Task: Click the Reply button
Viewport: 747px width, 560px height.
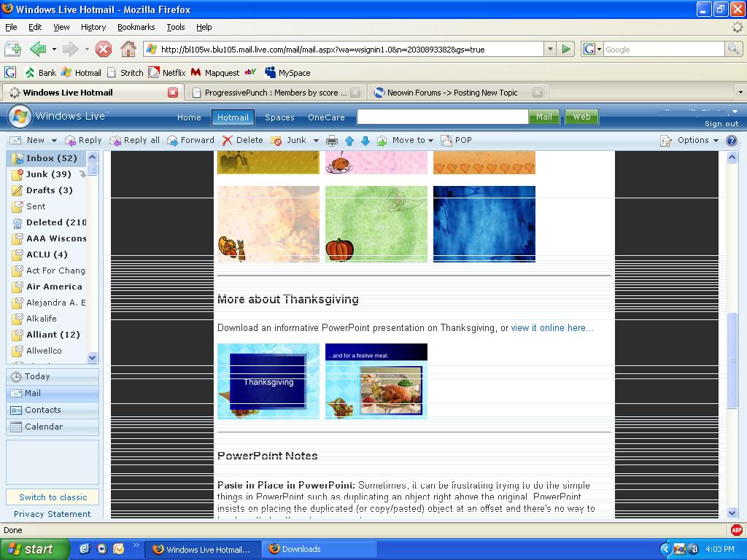Action: pos(83,141)
